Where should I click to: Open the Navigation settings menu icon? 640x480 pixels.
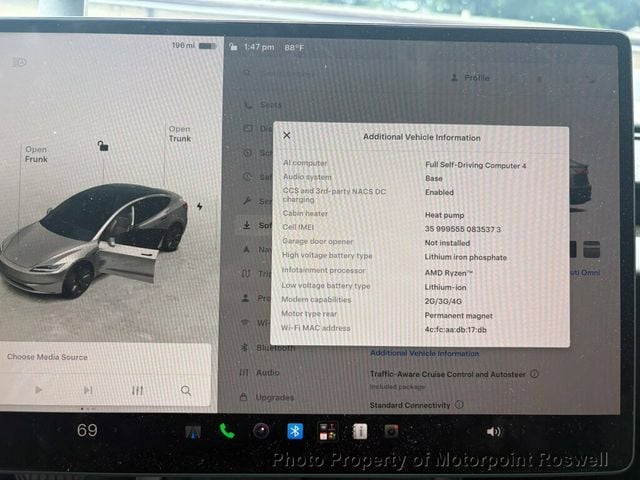point(247,249)
